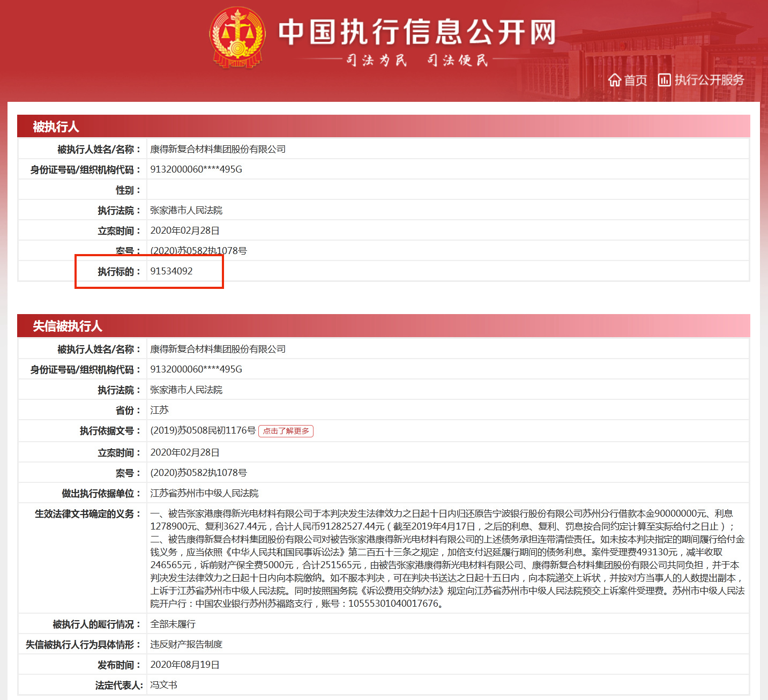Click the 中国执行信息公开网 site title

coord(417,32)
